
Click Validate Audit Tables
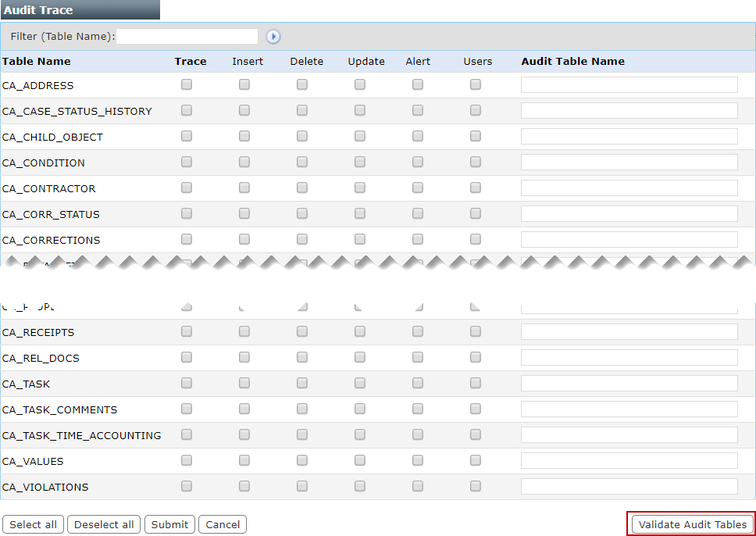coord(690,523)
